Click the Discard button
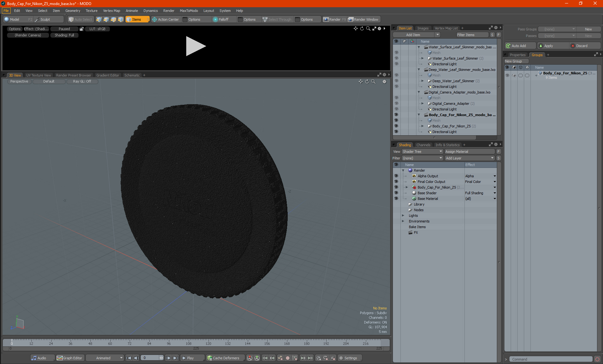Viewport: 603px width, 364px height. (x=585, y=46)
